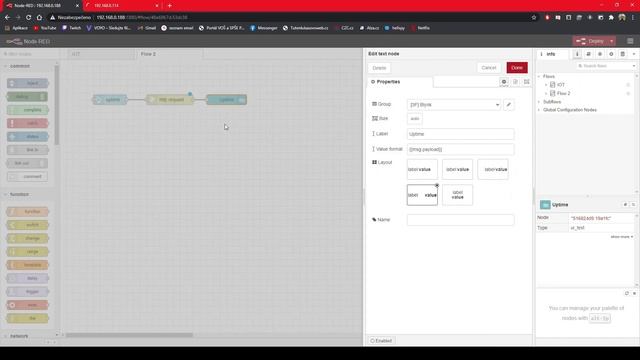Expand Global Configuration Nodes in the tree
This screenshot has width=640, height=360.
pos(539,110)
